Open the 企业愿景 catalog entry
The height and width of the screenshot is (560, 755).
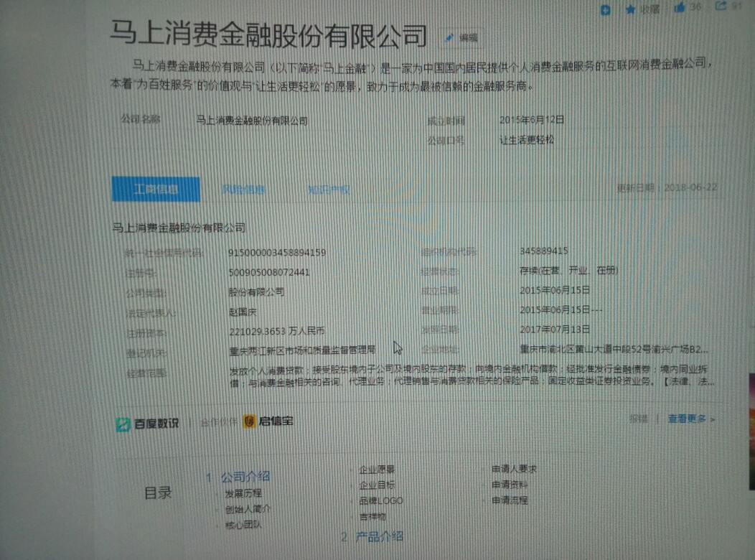377,469
